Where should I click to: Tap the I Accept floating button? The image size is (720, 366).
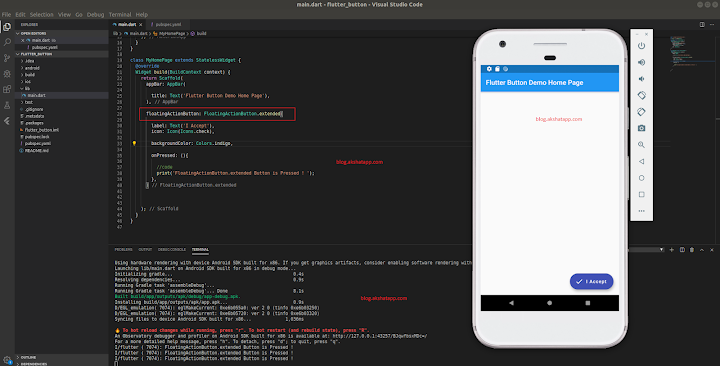591,282
